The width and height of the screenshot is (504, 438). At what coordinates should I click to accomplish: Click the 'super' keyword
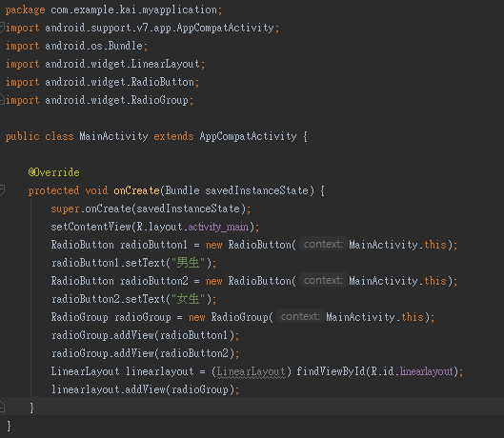pyautogui.click(x=65, y=209)
